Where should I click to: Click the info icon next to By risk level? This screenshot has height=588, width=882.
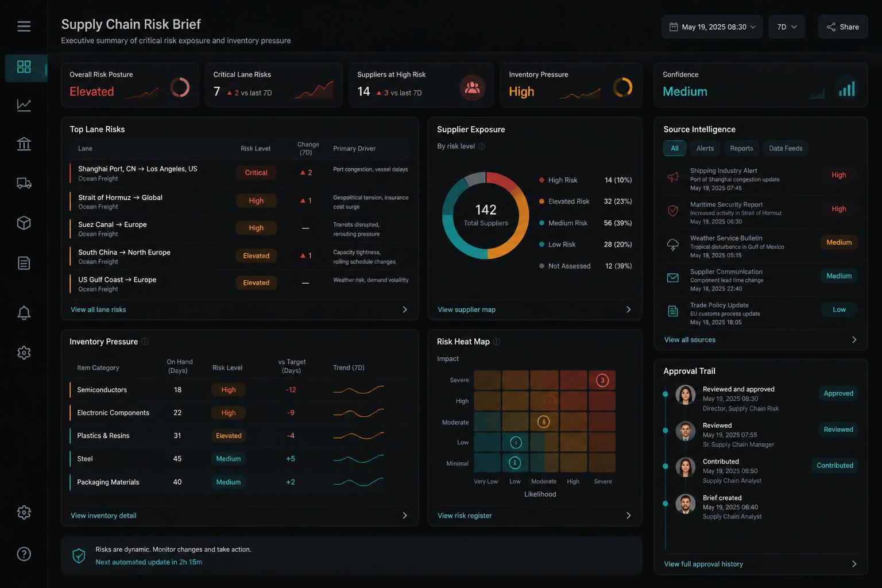pos(482,146)
